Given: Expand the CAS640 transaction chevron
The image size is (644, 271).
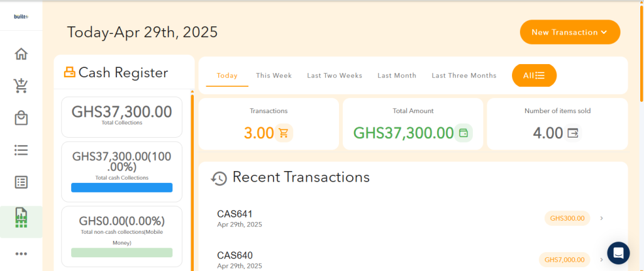Looking at the screenshot, I should [x=602, y=260].
